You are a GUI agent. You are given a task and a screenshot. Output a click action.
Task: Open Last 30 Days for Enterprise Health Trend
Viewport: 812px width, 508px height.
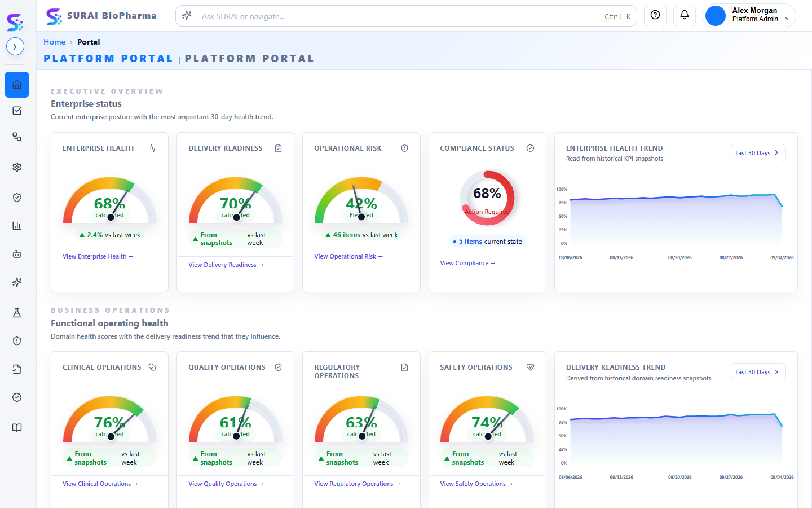(x=757, y=153)
